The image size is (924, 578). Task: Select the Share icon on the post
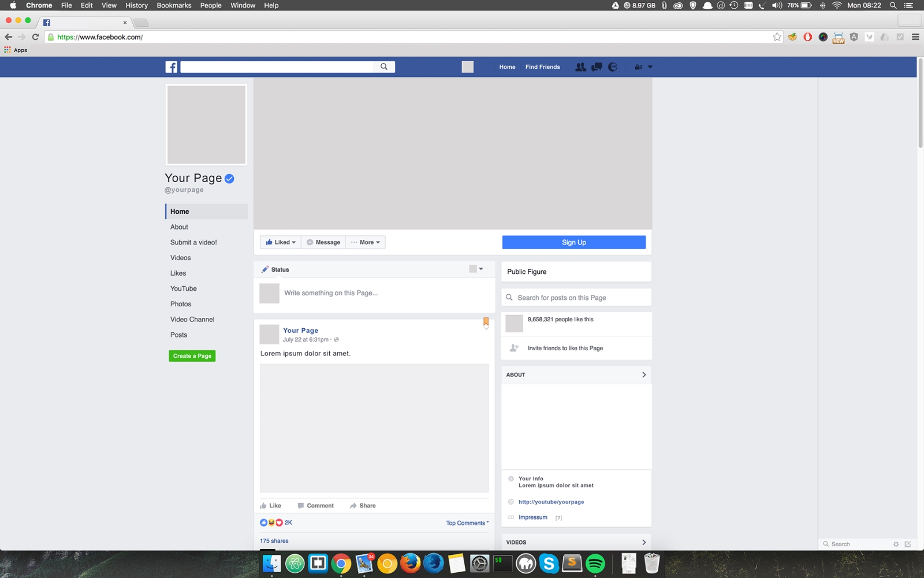pyautogui.click(x=363, y=505)
